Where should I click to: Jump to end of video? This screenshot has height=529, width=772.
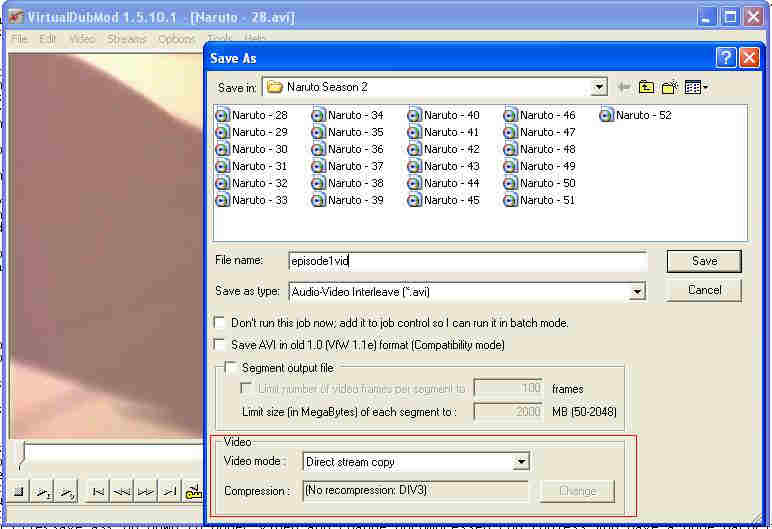tap(169, 492)
